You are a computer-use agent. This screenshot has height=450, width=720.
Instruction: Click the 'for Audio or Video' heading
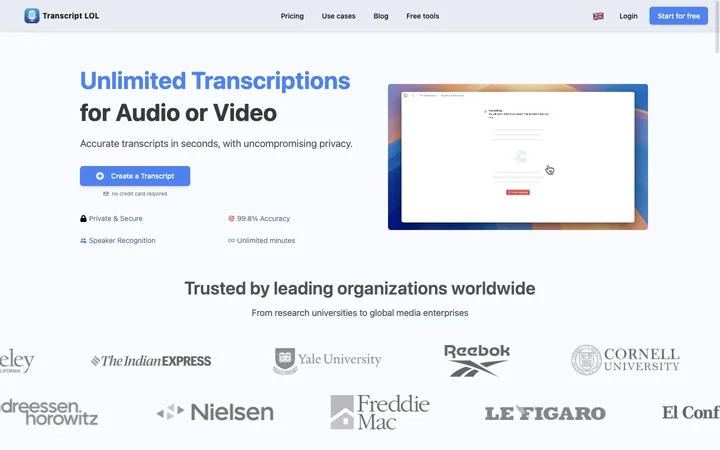point(178,113)
